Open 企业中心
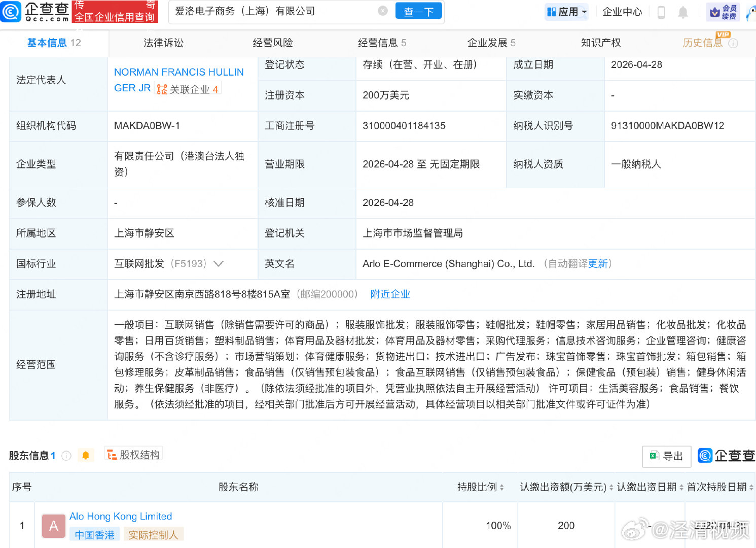This screenshot has width=756, height=548. click(x=622, y=12)
